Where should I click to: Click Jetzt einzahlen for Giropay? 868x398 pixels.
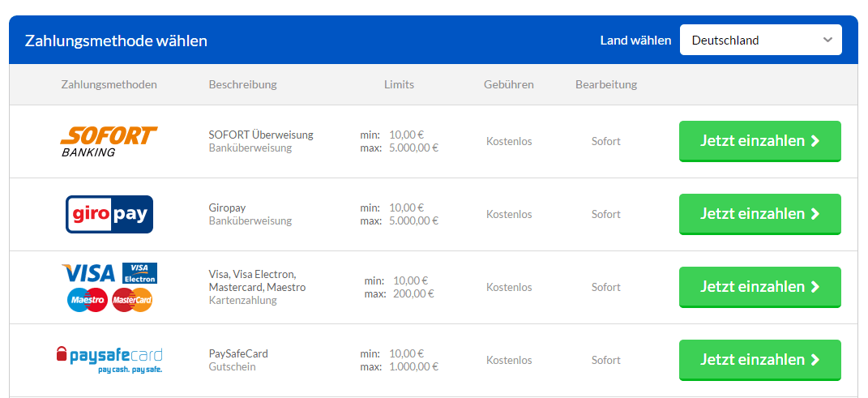pyautogui.click(x=760, y=214)
